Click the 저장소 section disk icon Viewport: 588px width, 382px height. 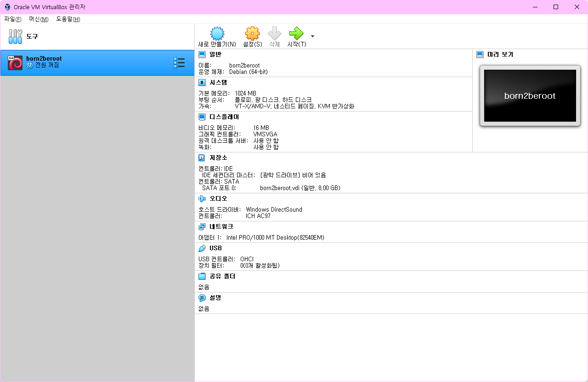coord(202,157)
